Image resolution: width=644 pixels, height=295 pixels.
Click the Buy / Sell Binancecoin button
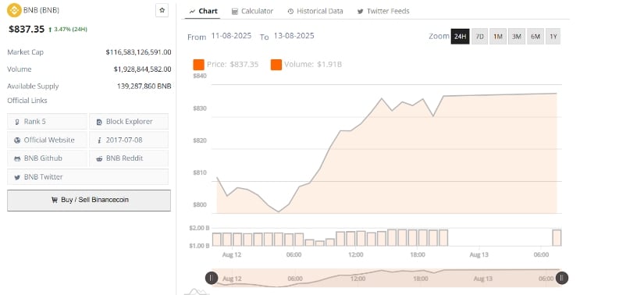click(x=89, y=200)
